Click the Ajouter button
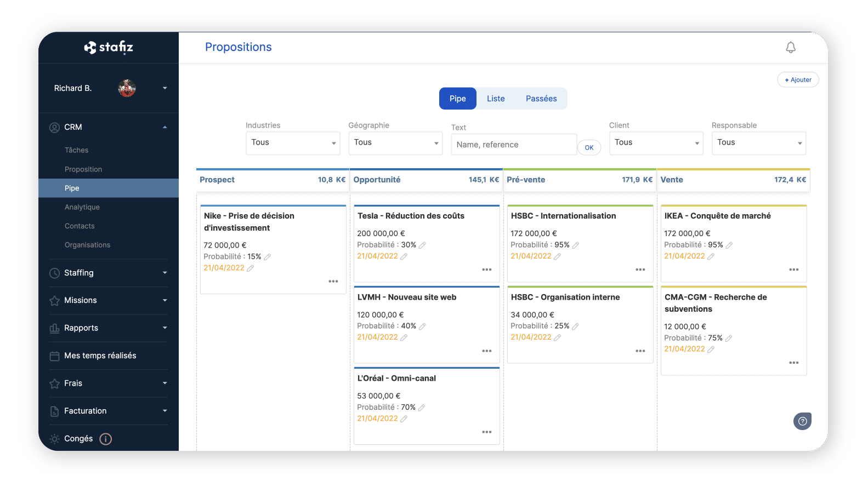The image size is (868, 481). [798, 80]
